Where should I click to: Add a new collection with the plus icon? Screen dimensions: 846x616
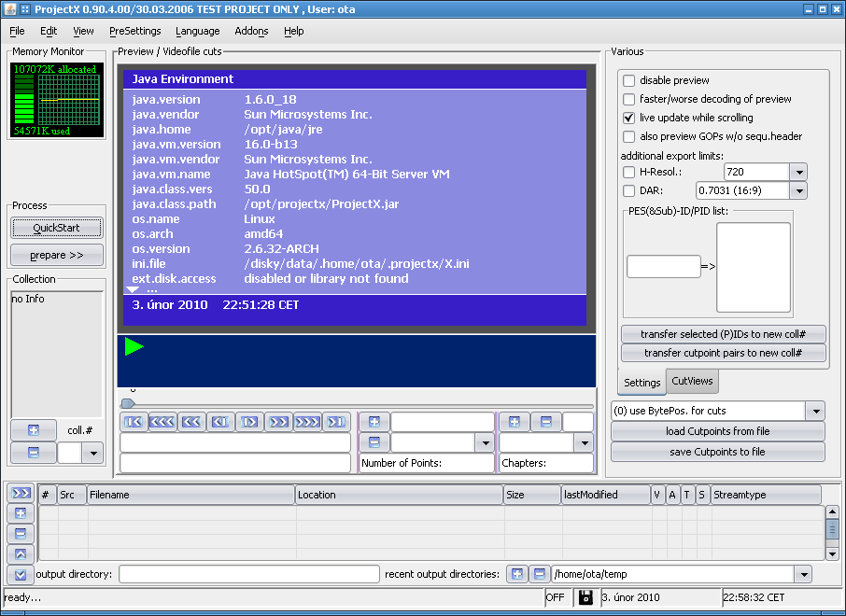point(34,430)
